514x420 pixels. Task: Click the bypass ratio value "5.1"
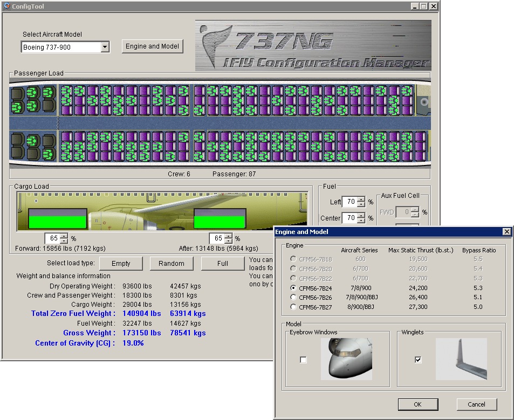tap(478, 297)
